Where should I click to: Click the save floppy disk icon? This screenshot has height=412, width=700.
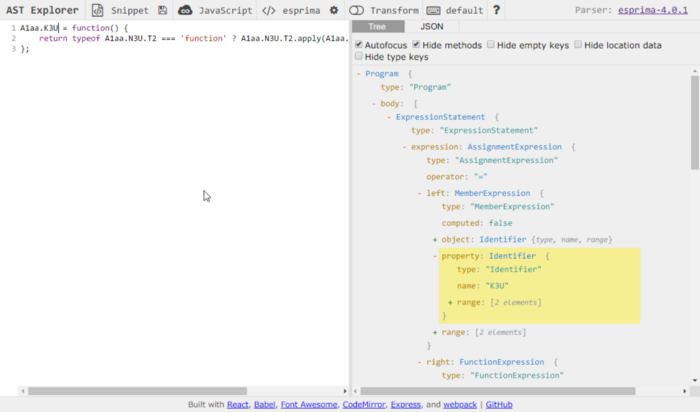coord(163,10)
